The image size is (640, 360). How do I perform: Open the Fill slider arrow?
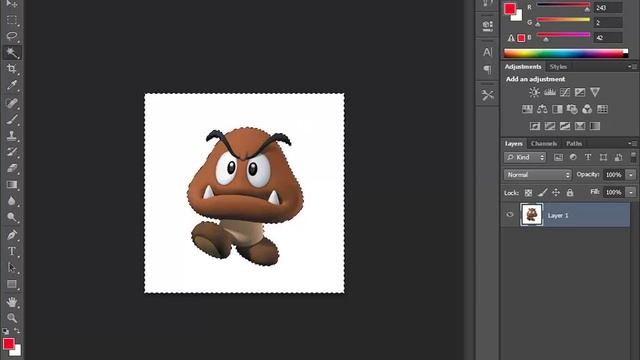click(631, 192)
